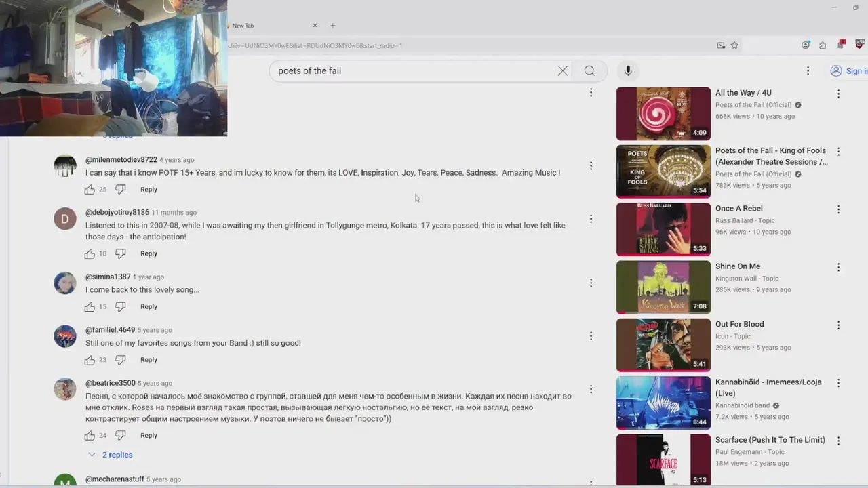868x488 pixels.
Task: Click the '4 years ago' comment timestamp
Action: click(x=176, y=160)
